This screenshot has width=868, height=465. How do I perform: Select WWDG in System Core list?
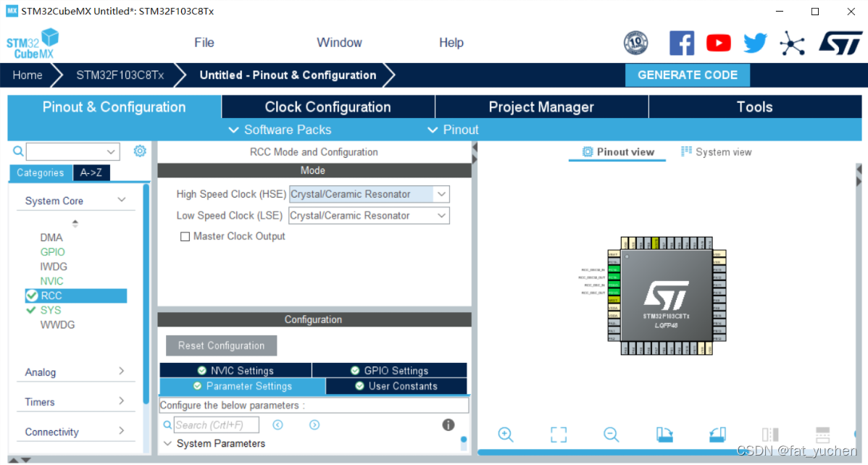pyautogui.click(x=57, y=324)
